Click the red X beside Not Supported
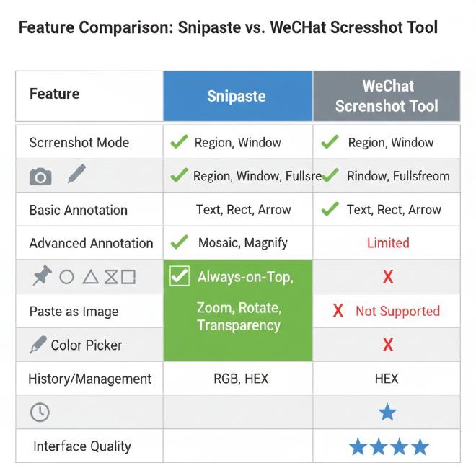The image size is (476, 476). (x=338, y=311)
